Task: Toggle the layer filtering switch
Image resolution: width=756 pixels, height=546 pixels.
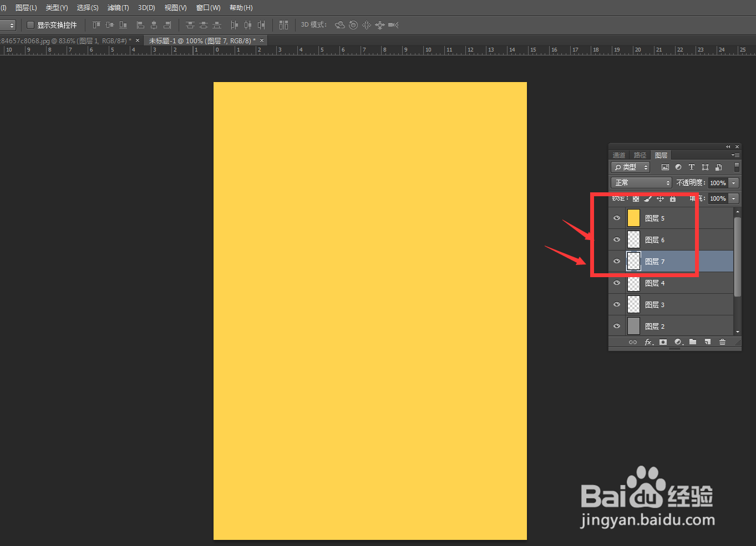Action: coord(737,166)
